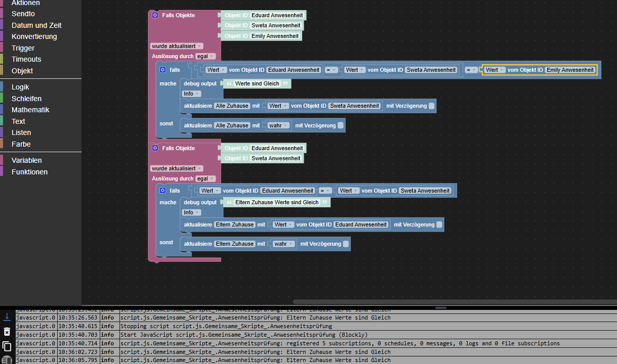Open 'wahr' dropdown in Alle Zuhause block
Viewport: 617px width, 364px height.
[279, 125]
